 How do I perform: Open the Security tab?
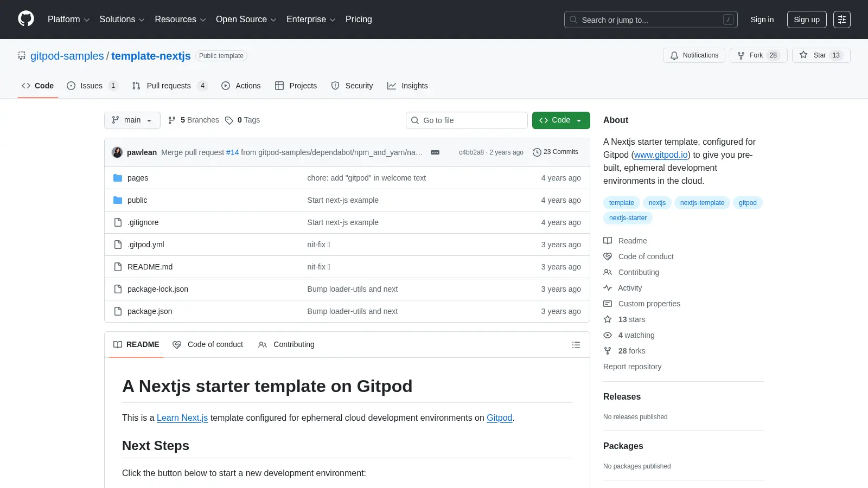352,86
